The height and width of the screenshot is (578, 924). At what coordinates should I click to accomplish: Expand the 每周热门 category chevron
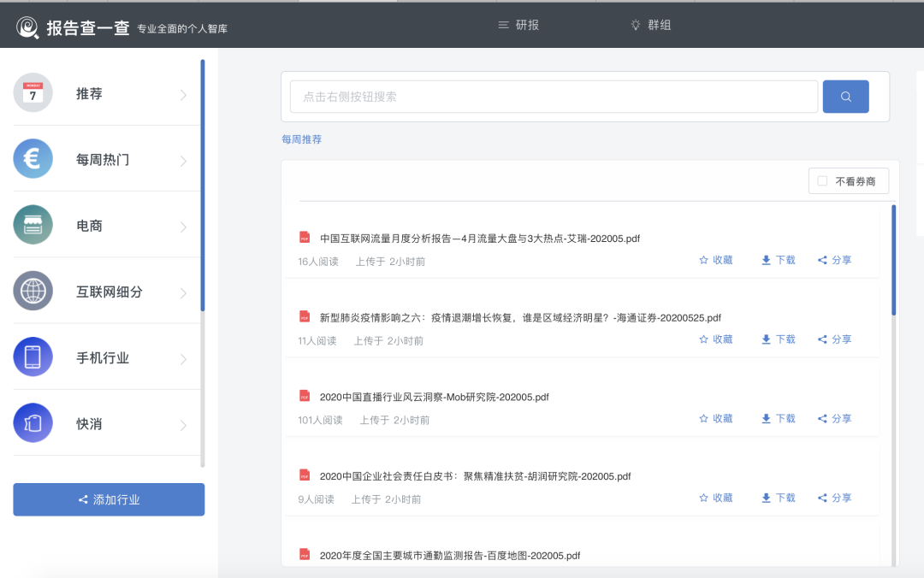pyautogui.click(x=183, y=161)
